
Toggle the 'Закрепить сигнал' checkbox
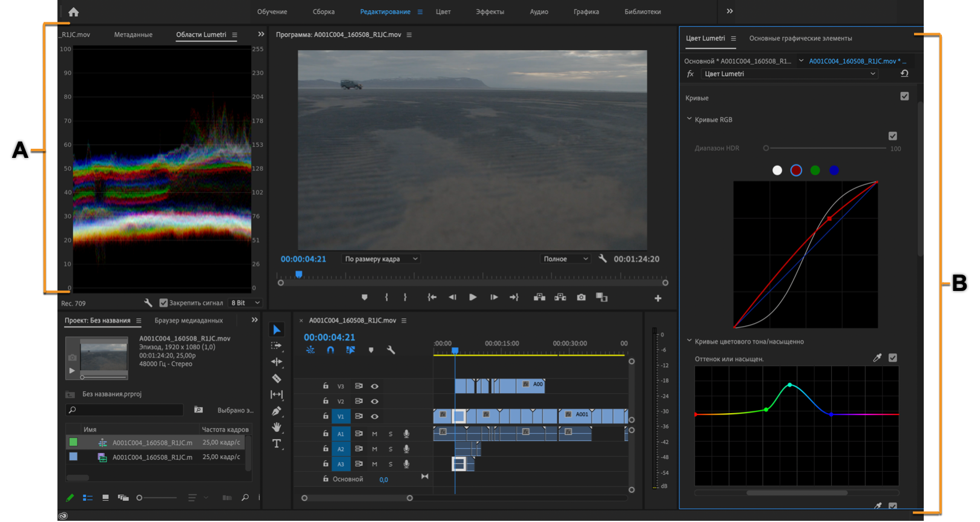pos(163,303)
